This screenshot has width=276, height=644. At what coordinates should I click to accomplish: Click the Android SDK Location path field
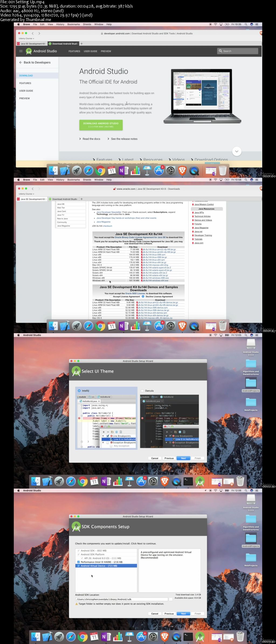pyautogui.click(x=122, y=599)
